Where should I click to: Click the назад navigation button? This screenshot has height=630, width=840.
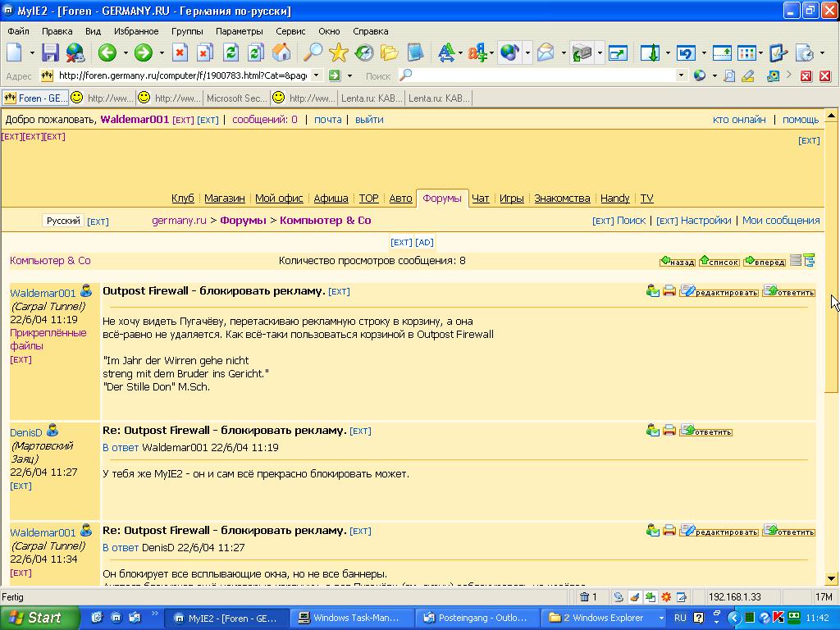pyautogui.click(x=677, y=262)
